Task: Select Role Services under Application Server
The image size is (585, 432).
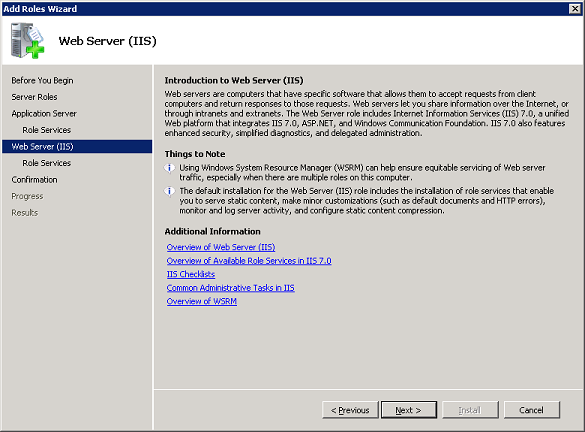Action: coord(47,130)
